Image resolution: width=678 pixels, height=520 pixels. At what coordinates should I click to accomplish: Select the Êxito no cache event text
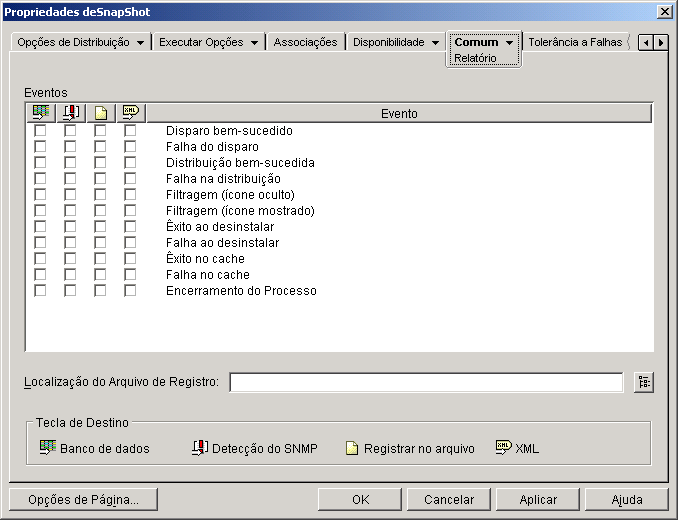pos(205,258)
